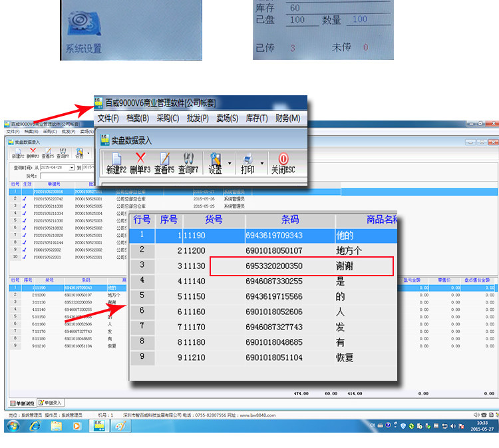Select enlarged row 货号 11210 恢复
Viewport: 499px width, 448px height.
point(263,357)
